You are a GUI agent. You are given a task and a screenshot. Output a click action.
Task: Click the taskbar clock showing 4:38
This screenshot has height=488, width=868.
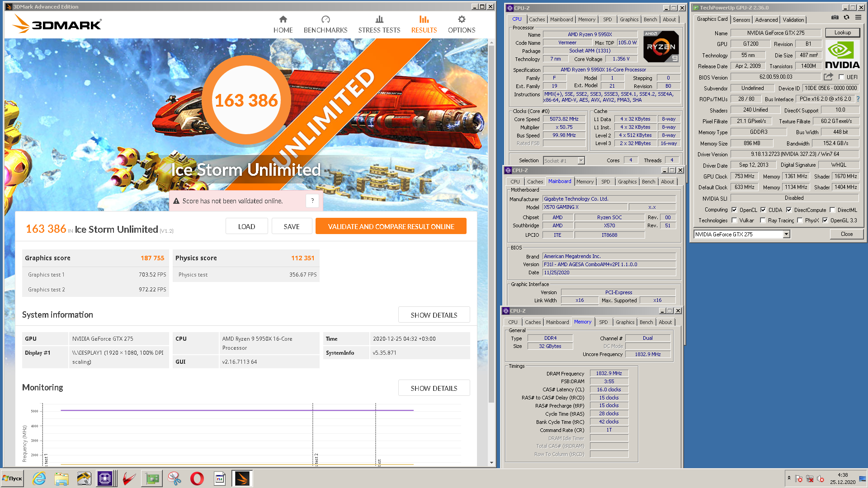pos(842,479)
